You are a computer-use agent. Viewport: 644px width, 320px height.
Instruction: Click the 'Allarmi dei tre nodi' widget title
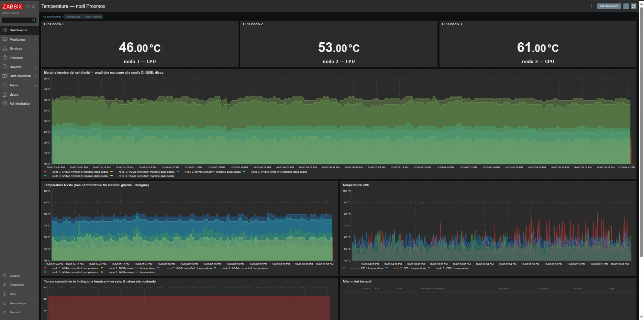point(357,281)
